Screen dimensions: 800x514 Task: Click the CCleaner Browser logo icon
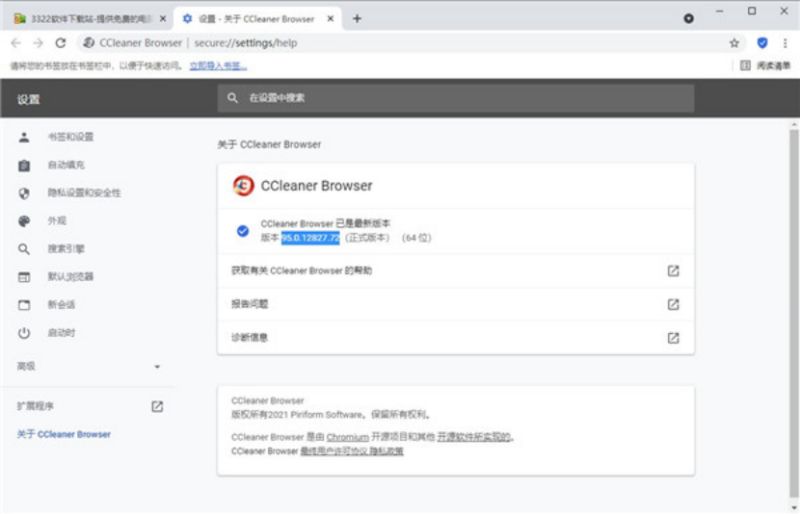tap(243, 186)
